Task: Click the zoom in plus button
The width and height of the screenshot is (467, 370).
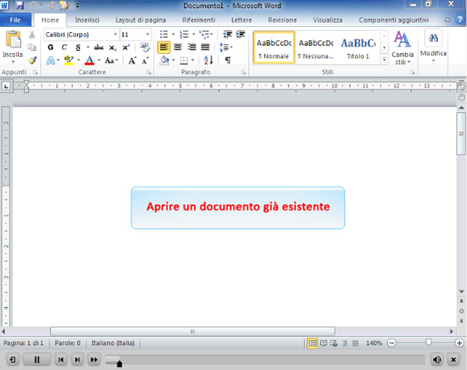Action: (x=459, y=343)
